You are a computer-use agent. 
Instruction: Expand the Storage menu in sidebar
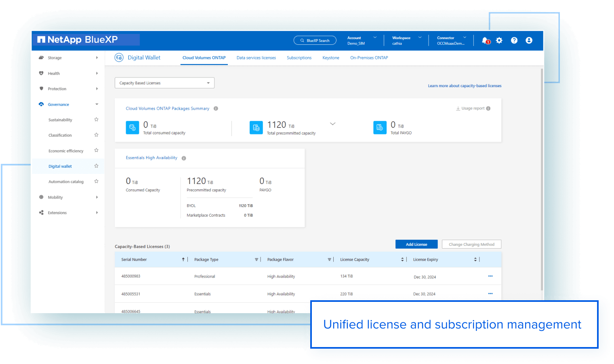pyautogui.click(x=69, y=58)
